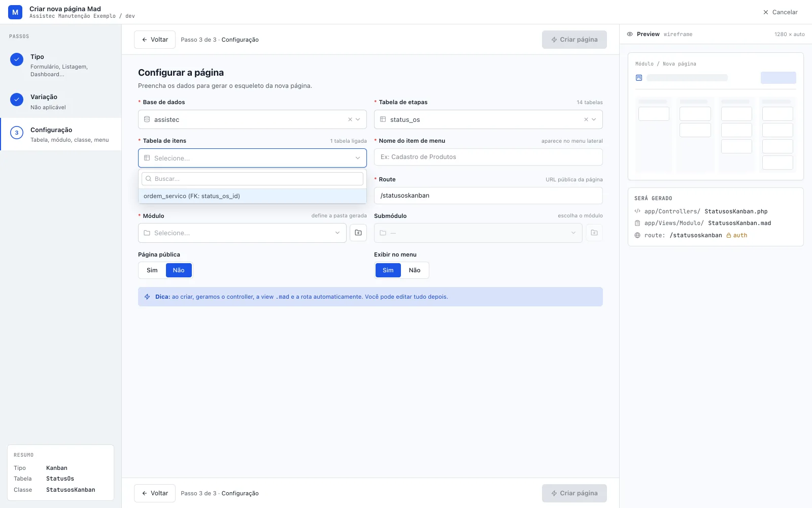Click the Nome do item de menu field

tap(488, 157)
